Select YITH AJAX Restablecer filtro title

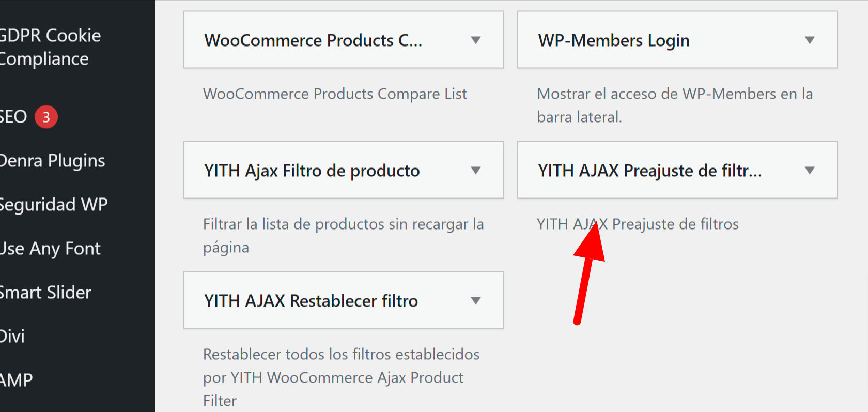pos(311,301)
